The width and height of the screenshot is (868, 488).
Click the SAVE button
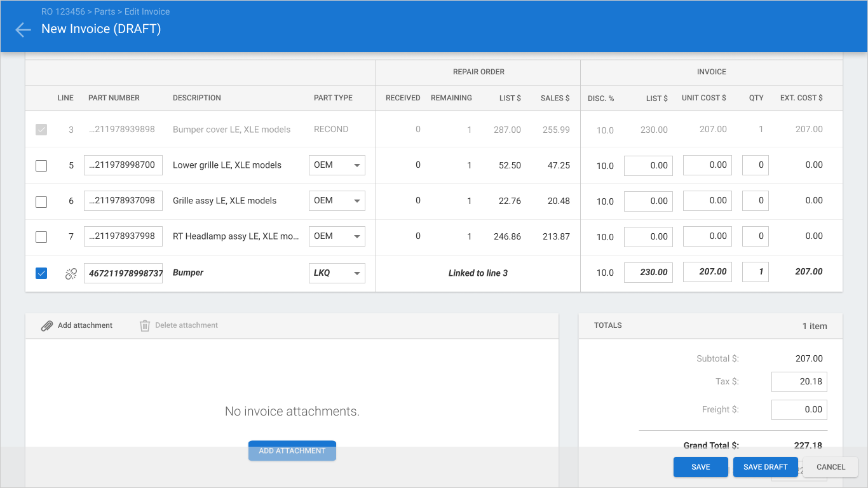tap(701, 467)
